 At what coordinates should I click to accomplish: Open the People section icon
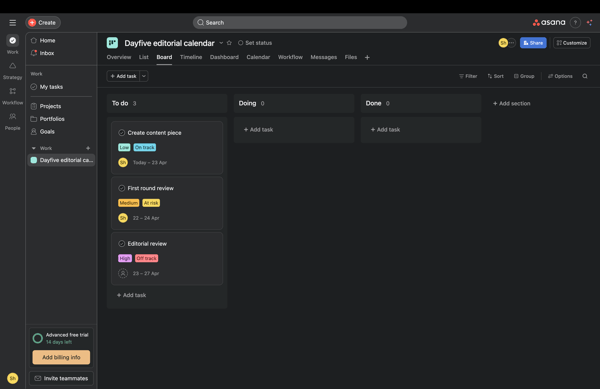click(13, 116)
